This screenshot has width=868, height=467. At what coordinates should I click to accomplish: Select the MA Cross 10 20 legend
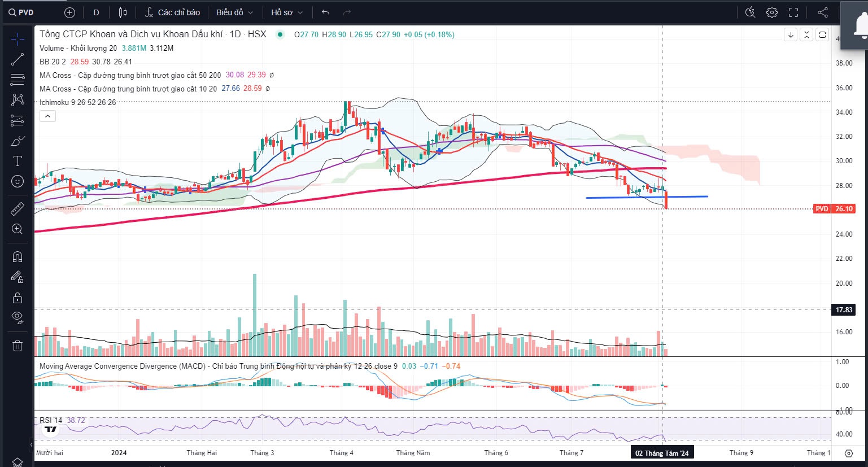tap(128, 89)
